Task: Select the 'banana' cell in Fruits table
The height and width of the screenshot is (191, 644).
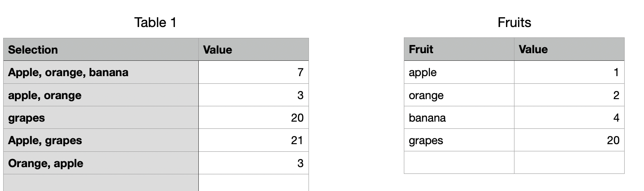Action: [459, 118]
